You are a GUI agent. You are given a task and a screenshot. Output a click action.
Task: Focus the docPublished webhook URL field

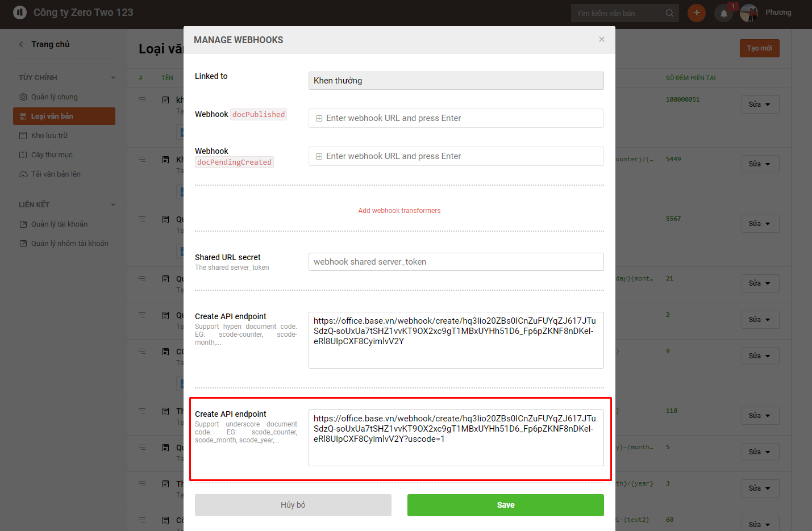pos(456,118)
